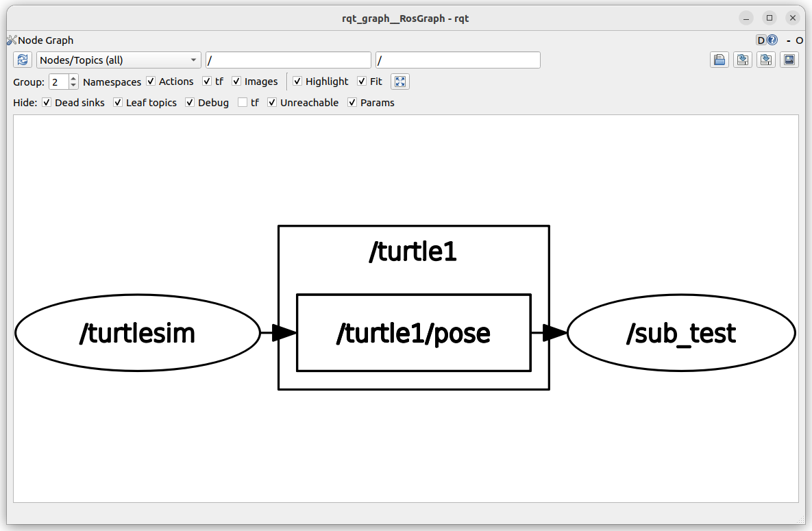Refresh the ROS graph
The image size is (812, 531).
pyautogui.click(x=22, y=60)
